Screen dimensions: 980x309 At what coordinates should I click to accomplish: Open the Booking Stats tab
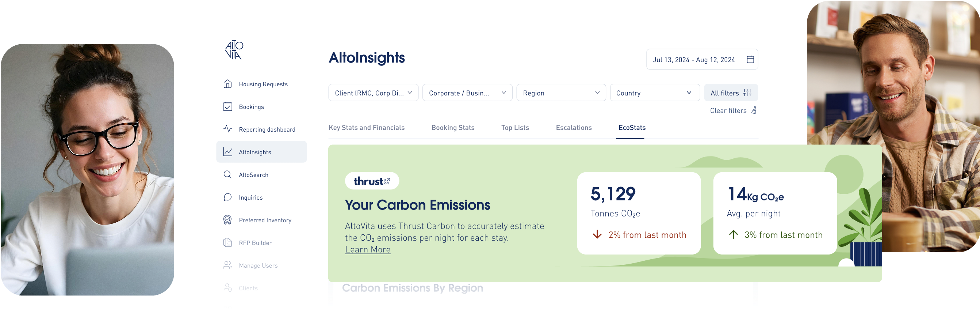[x=452, y=127]
